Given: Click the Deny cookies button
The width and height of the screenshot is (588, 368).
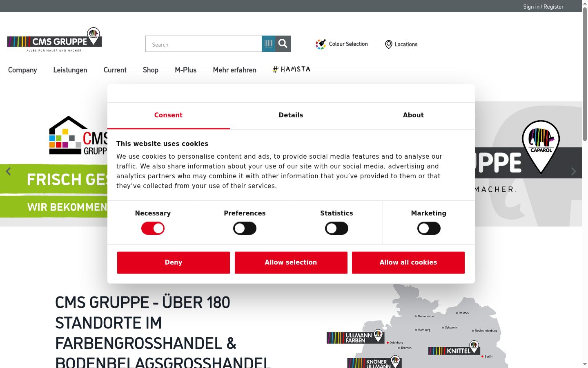Looking at the screenshot, I should tap(174, 263).
